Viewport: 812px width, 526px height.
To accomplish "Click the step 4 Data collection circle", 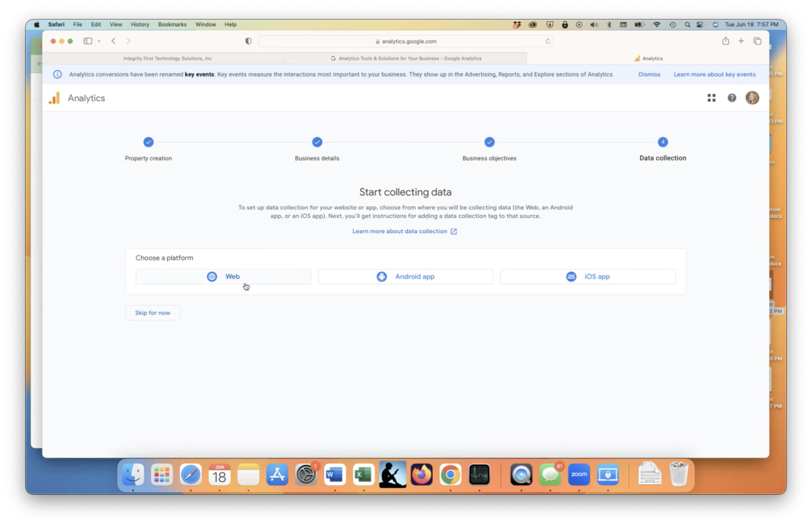I will 662,142.
